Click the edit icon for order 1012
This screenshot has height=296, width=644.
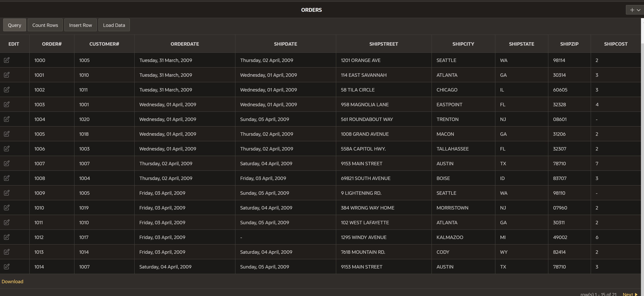(x=7, y=237)
